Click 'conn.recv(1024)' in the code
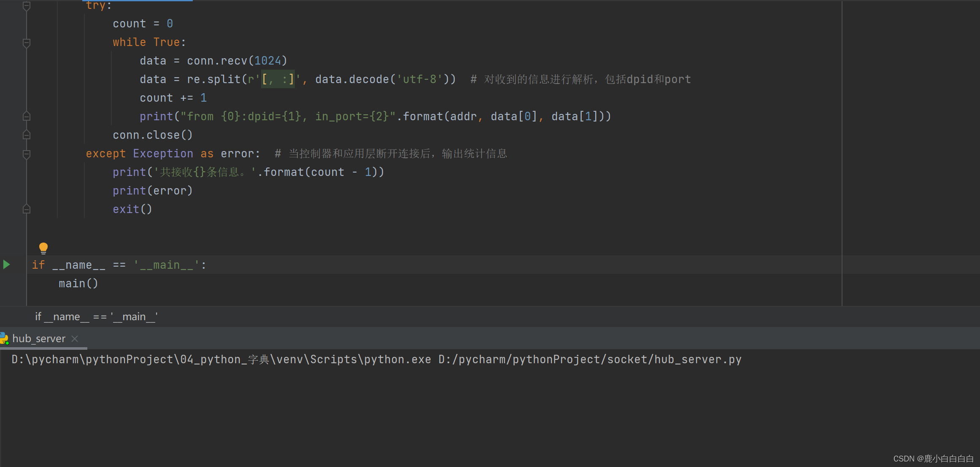This screenshot has height=467, width=980. coord(237,61)
